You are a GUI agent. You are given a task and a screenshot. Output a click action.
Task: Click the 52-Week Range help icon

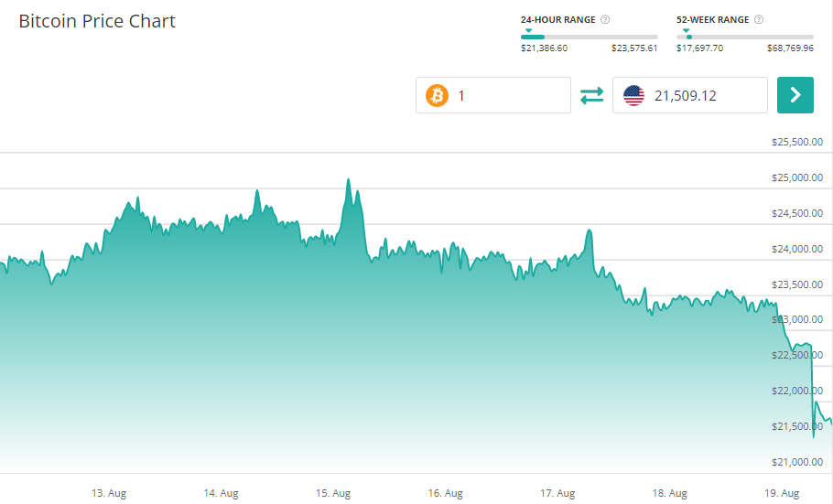click(760, 19)
